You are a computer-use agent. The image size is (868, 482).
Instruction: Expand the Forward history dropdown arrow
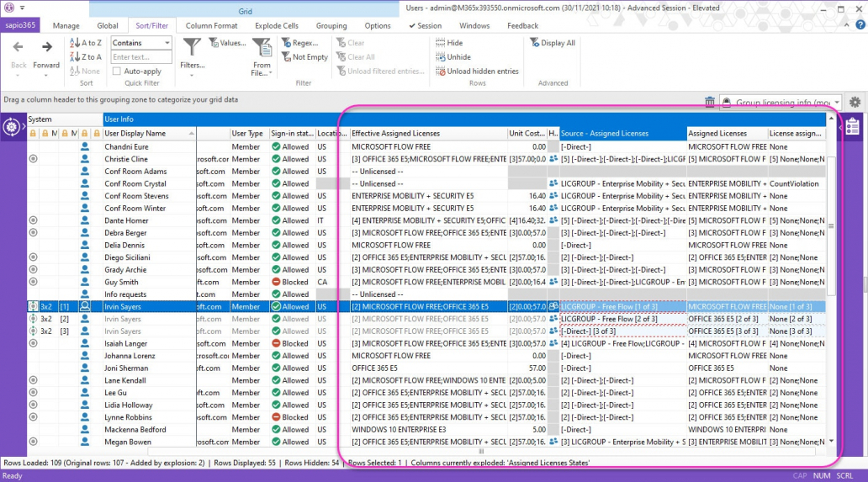coord(46,75)
